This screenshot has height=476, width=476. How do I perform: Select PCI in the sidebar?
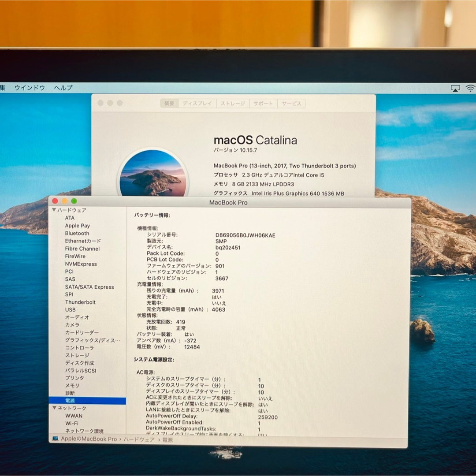[69, 271]
